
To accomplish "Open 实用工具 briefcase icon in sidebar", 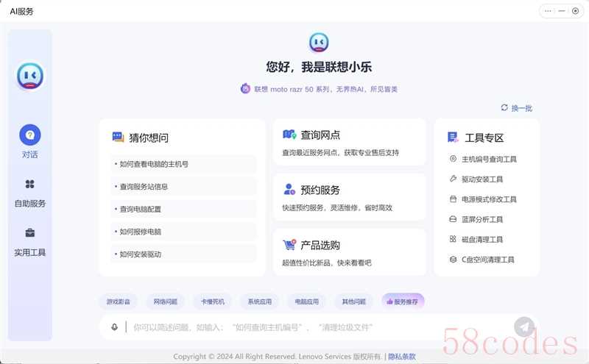I will (30, 233).
